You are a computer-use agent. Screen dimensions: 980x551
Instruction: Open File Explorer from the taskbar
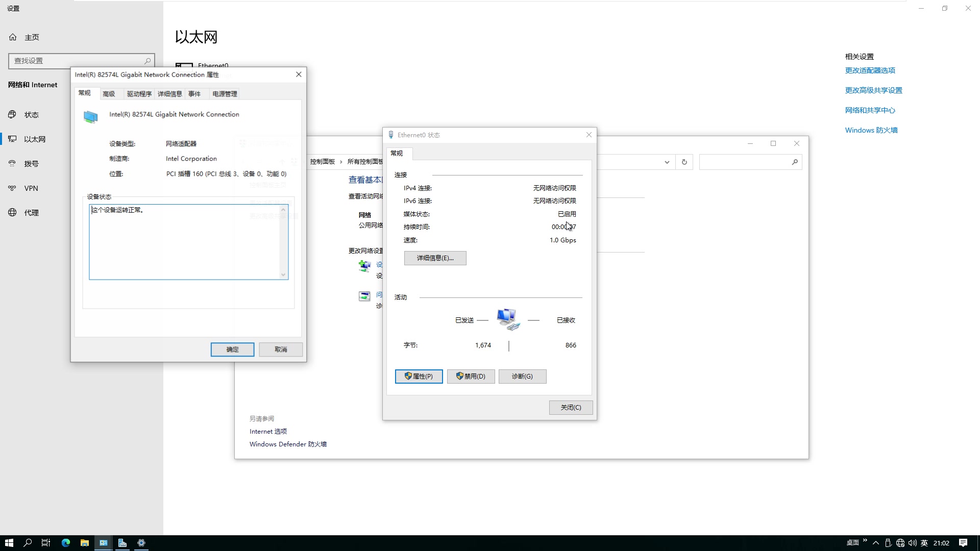click(x=85, y=543)
